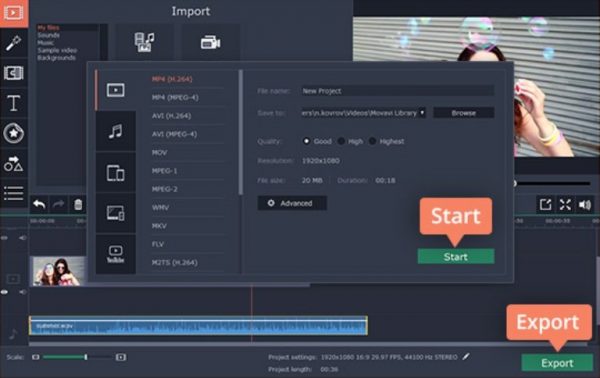Image resolution: width=600 pixels, height=378 pixels.
Task: Click the green Export button
Action: [557, 363]
